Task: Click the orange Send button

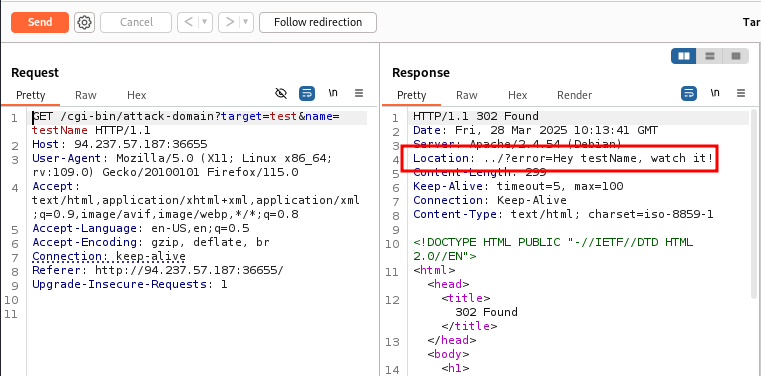Action: point(40,22)
